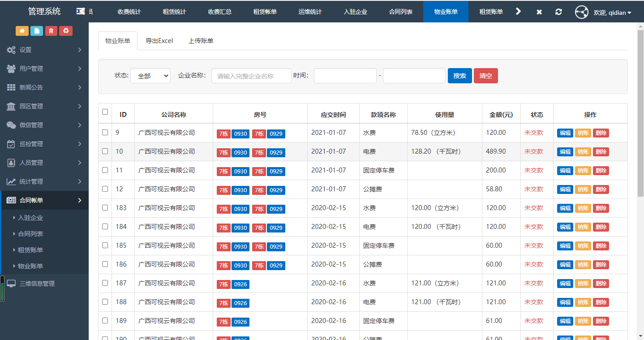Check the checkbox for row ID 189
Viewport: 644px width, 340px height.
coord(105,321)
